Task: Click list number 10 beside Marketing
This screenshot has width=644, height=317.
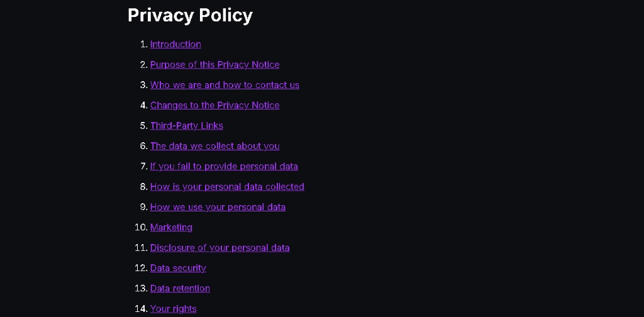Action: click(142, 227)
